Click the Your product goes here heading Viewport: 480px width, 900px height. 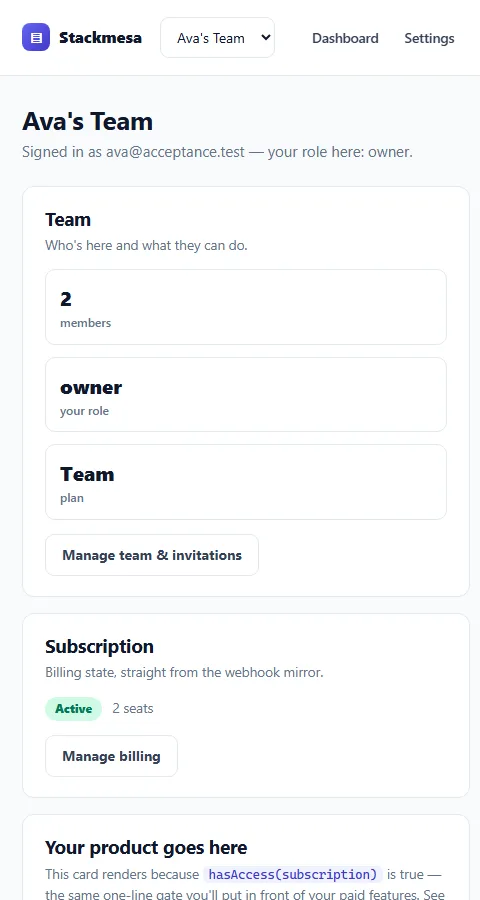(146, 847)
